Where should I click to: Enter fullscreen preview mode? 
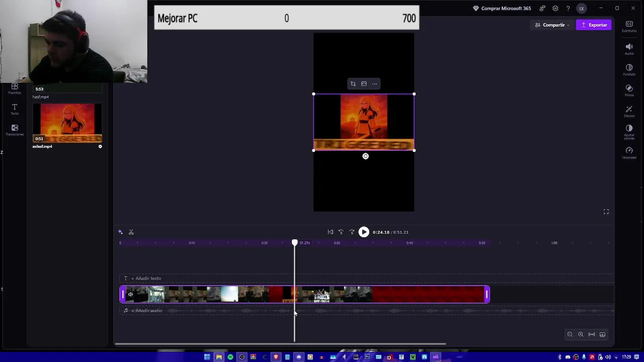click(x=606, y=212)
